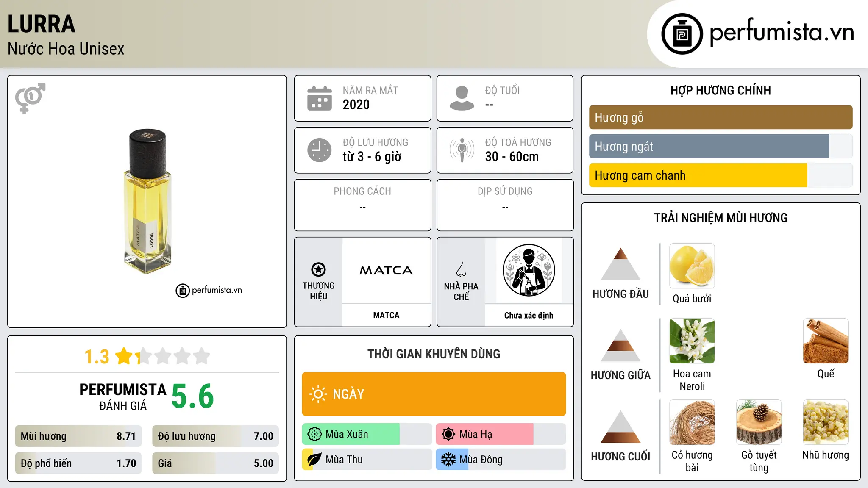Click the Mùa Thu season bar
This screenshot has height=488, width=868.
tap(367, 460)
